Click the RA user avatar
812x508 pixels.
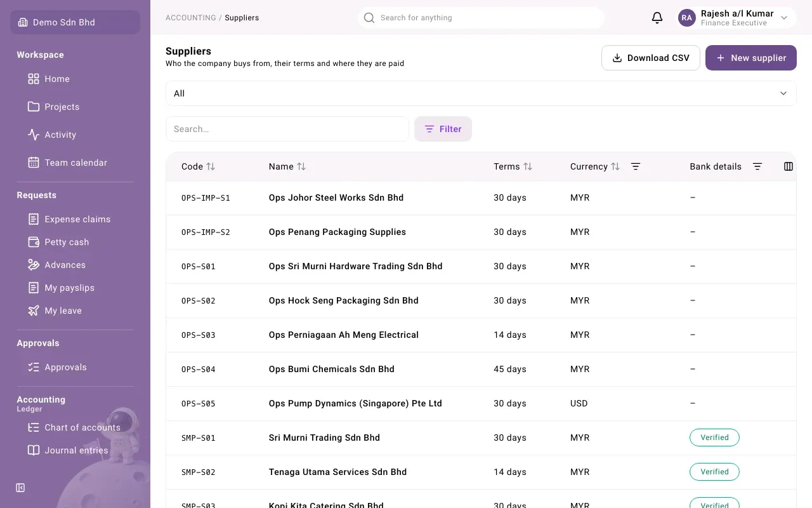(687, 18)
